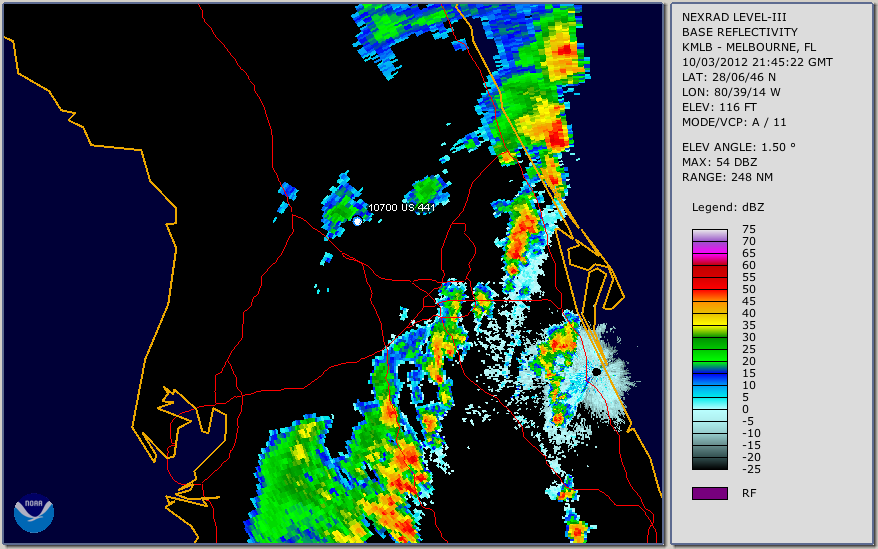Click the black radar site dot
The width and height of the screenshot is (878, 549).
[x=597, y=372]
